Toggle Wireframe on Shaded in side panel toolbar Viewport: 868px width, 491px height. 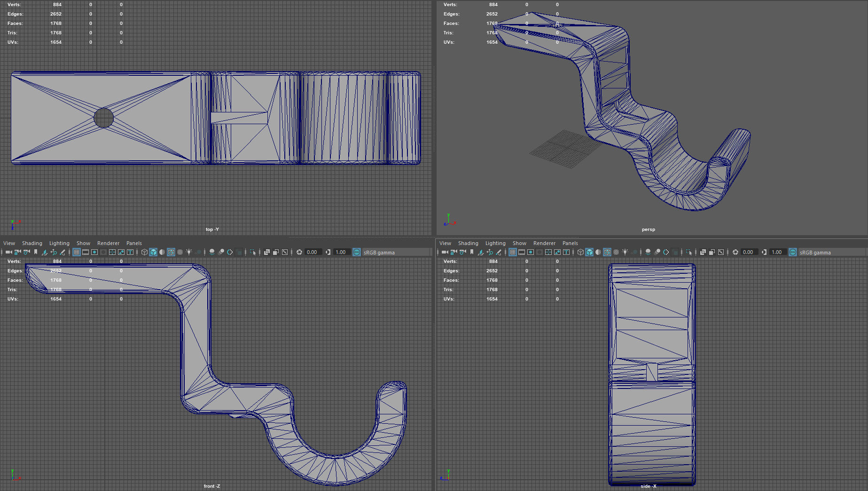pos(607,252)
